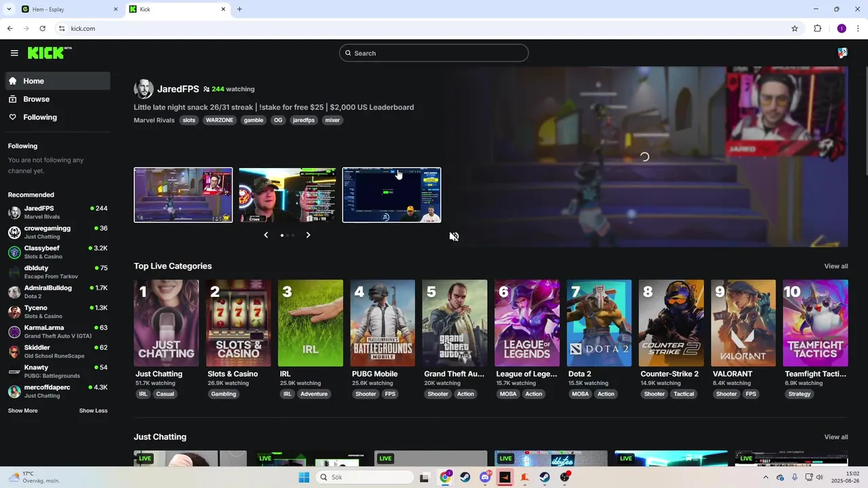Open the Just Chatting category card
The height and width of the screenshot is (488, 868).
click(166, 323)
